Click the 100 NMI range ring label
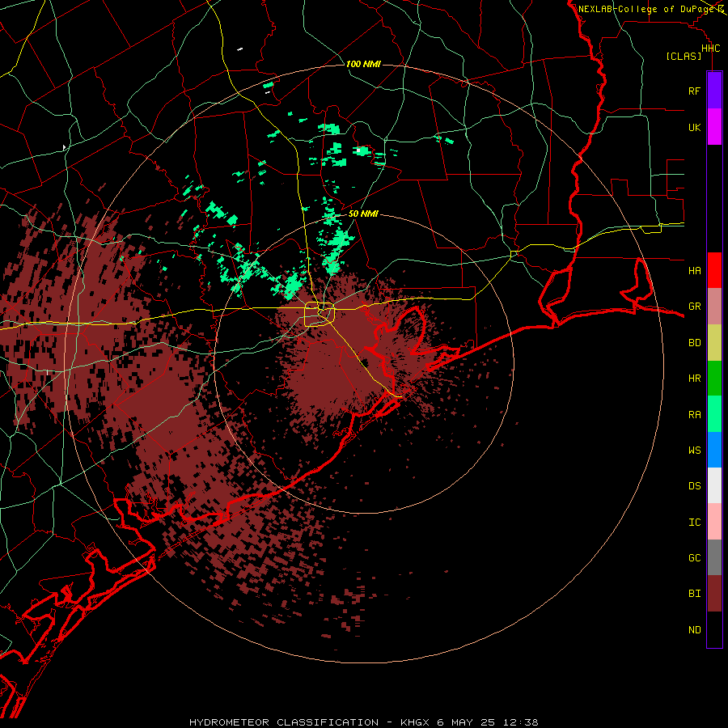The width and height of the screenshot is (728, 728). 363,64
